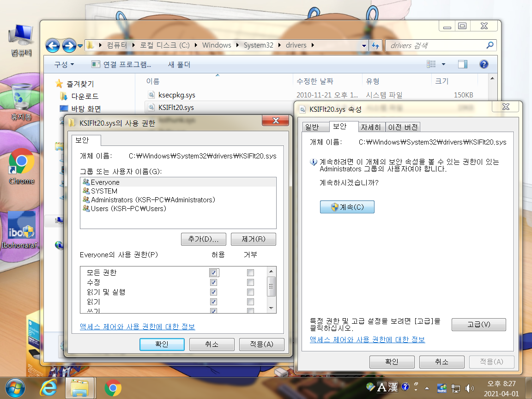This screenshot has width=532, height=399.
Task: Show hidden tray icons arrow
Action: 427,388
